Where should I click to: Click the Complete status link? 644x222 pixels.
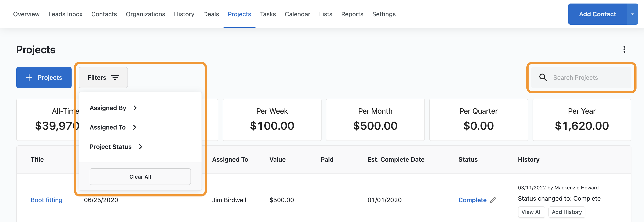[x=472, y=200]
